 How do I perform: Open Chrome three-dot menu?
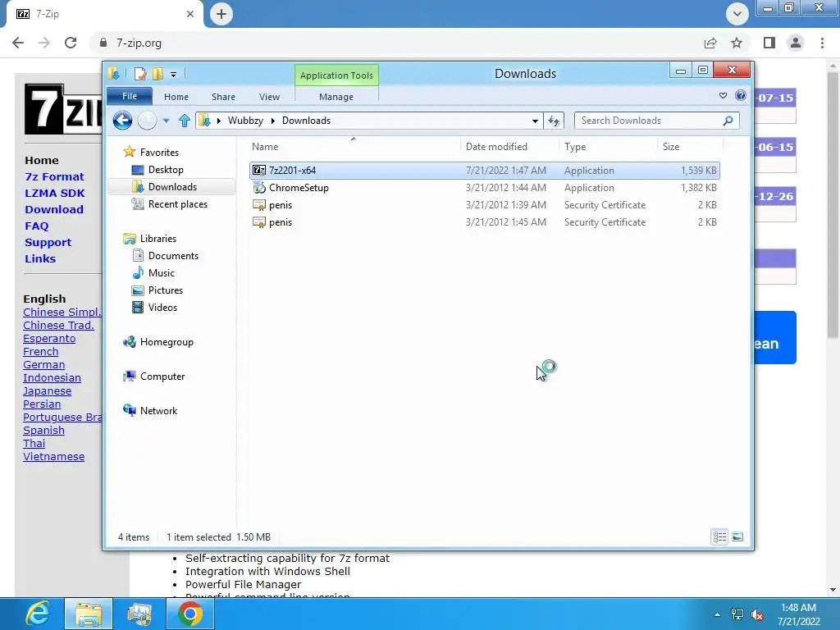point(822,43)
